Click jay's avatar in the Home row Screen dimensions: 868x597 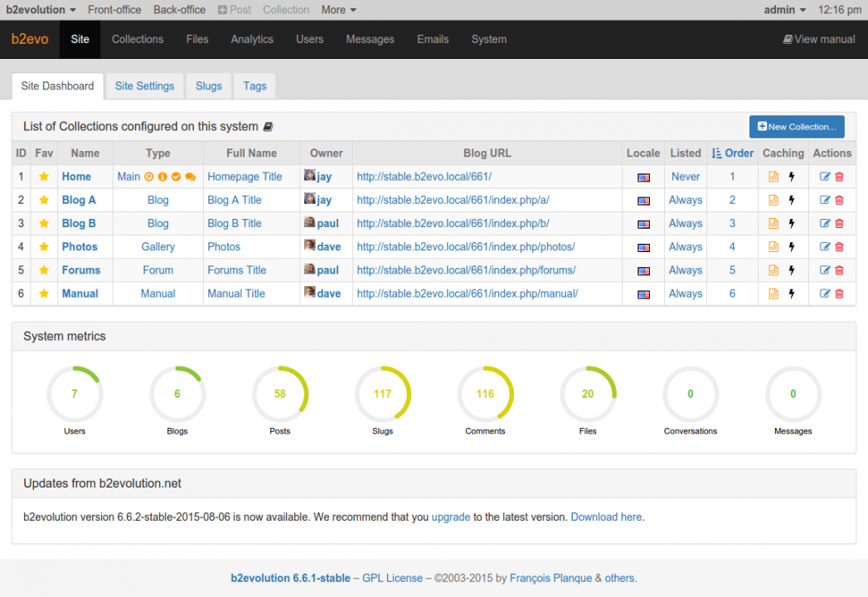click(x=309, y=176)
